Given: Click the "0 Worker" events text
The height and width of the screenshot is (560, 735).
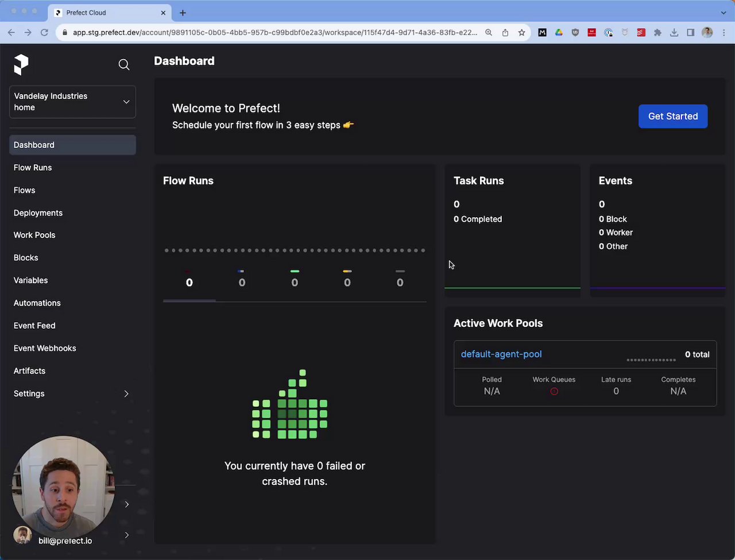Looking at the screenshot, I should coord(616,233).
